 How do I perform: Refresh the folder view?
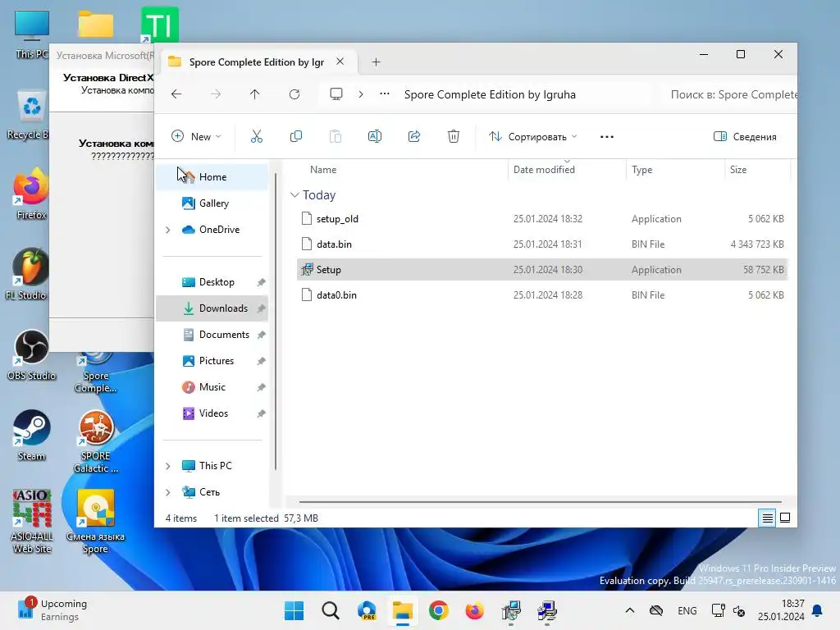coord(294,94)
